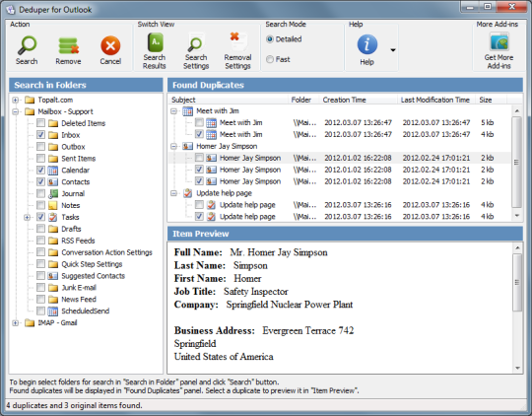The height and width of the screenshot is (416, 532).
Task: Uncheck the Tasks folder checkbox
Action: click(x=40, y=217)
